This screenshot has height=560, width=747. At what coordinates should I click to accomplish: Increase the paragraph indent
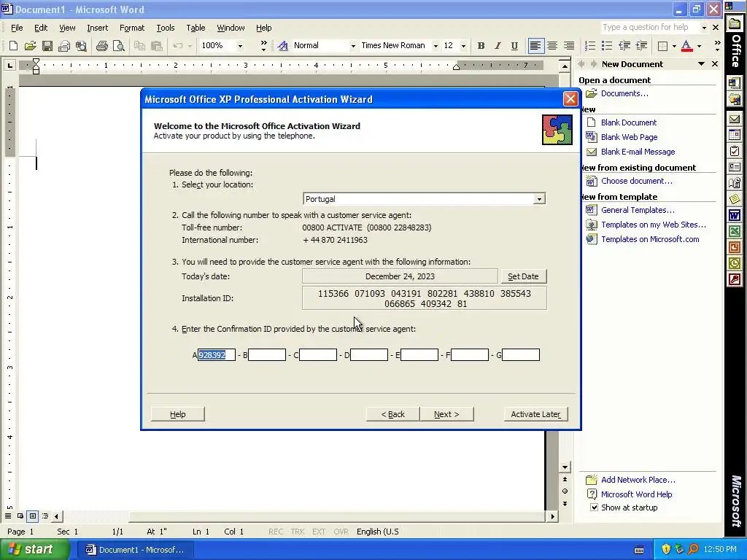(x=641, y=46)
